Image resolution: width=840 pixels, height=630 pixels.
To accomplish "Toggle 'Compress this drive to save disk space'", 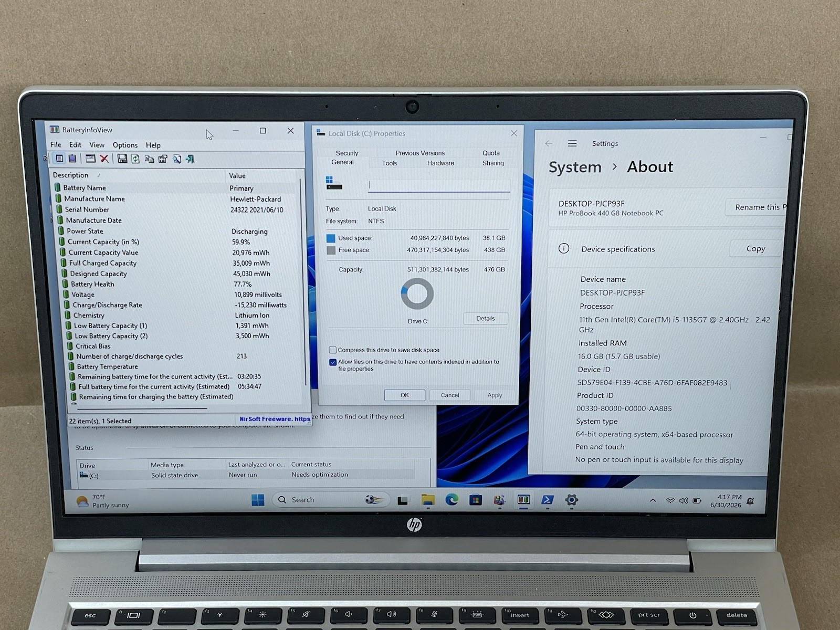I will point(332,350).
